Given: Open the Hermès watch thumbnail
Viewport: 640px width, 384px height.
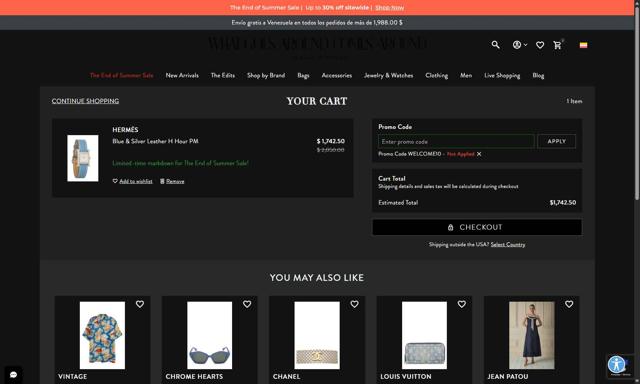Looking at the screenshot, I should coord(83,158).
